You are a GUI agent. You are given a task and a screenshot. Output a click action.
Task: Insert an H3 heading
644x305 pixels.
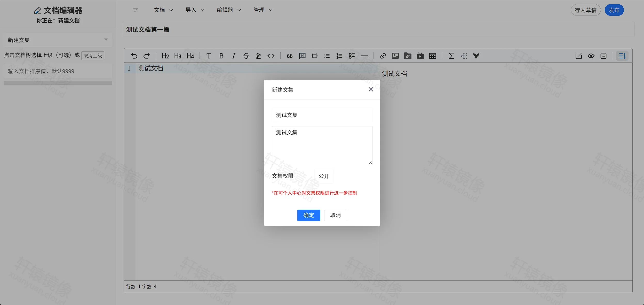point(178,56)
